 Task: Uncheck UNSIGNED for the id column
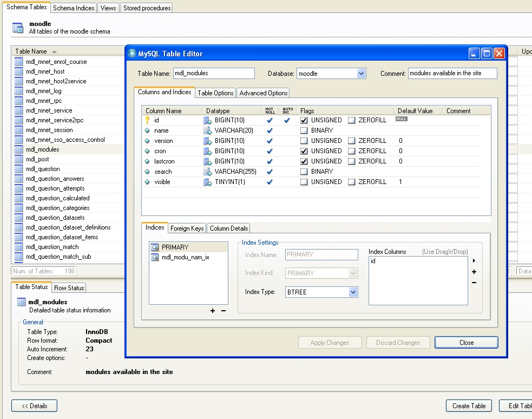[x=304, y=120]
